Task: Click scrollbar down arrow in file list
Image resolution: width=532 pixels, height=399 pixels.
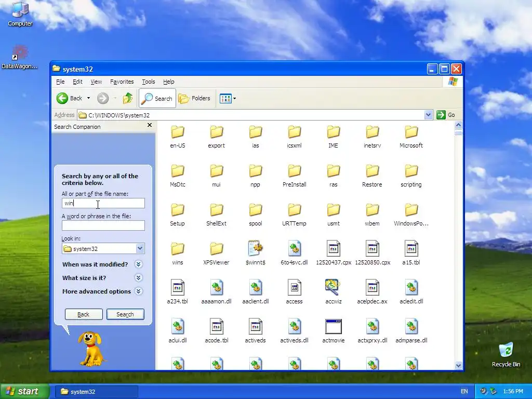Action: pos(458,365)
